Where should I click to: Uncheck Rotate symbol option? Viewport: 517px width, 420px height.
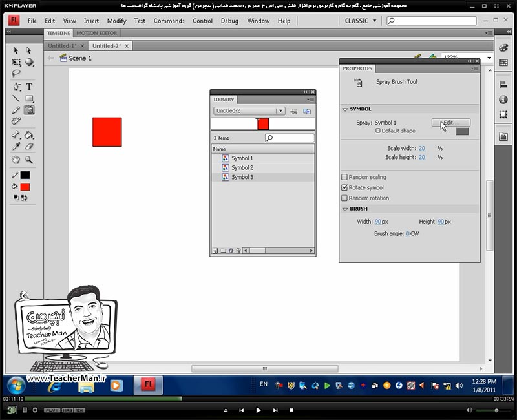click(344, 187)
